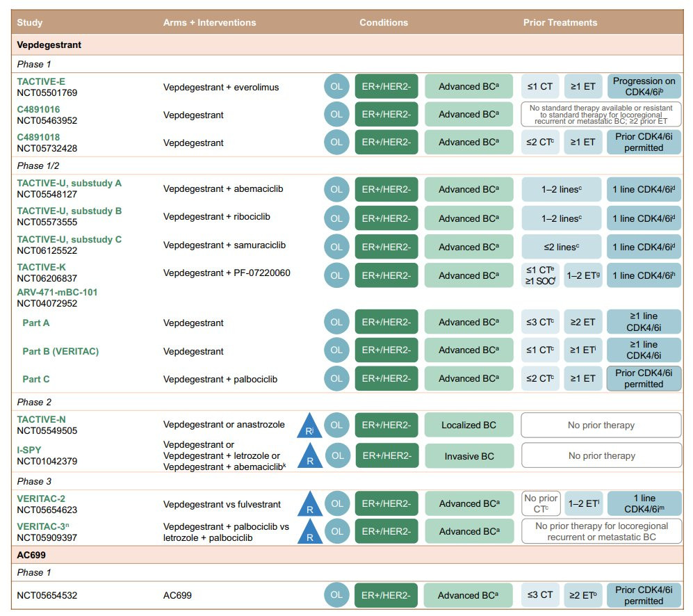Click the Phase 2 subheading
The width and height of the screenshot is (693, 616).
[x=34, y=402]
